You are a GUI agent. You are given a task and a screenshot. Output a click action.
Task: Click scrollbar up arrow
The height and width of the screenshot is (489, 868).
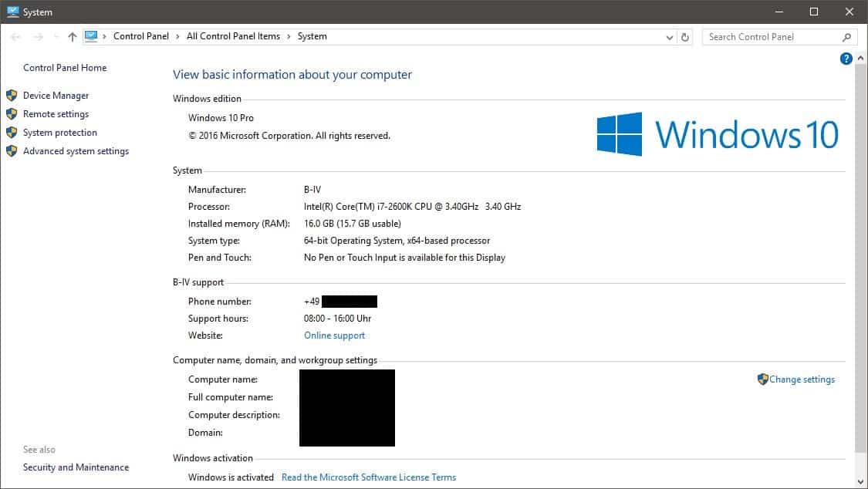tap(860, 58)
